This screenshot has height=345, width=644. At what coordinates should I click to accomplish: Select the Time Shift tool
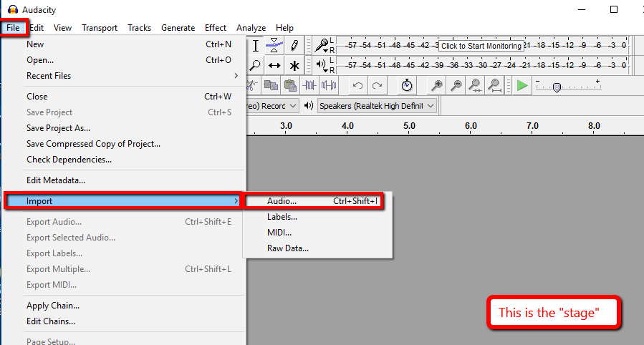coord(274,65)
